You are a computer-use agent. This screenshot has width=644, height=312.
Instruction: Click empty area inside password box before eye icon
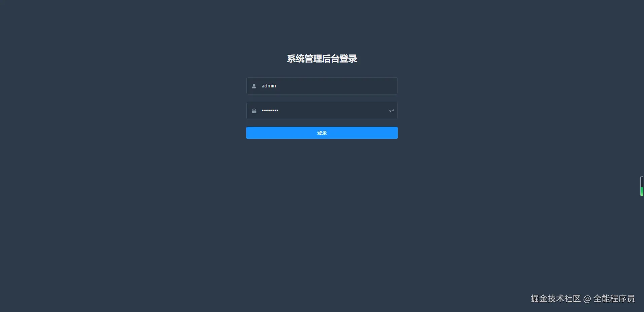pyautogui.click(x=333, y=111)
